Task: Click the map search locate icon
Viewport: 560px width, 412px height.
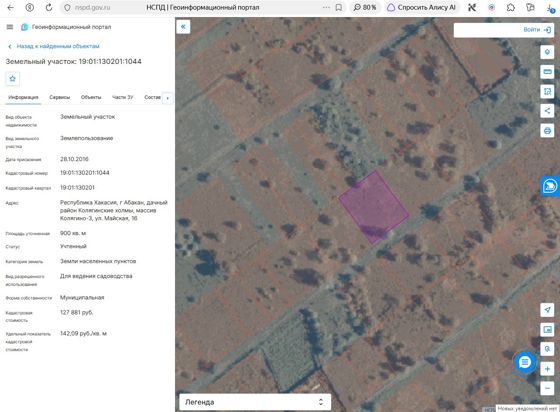Action: [x=547, y=349]
